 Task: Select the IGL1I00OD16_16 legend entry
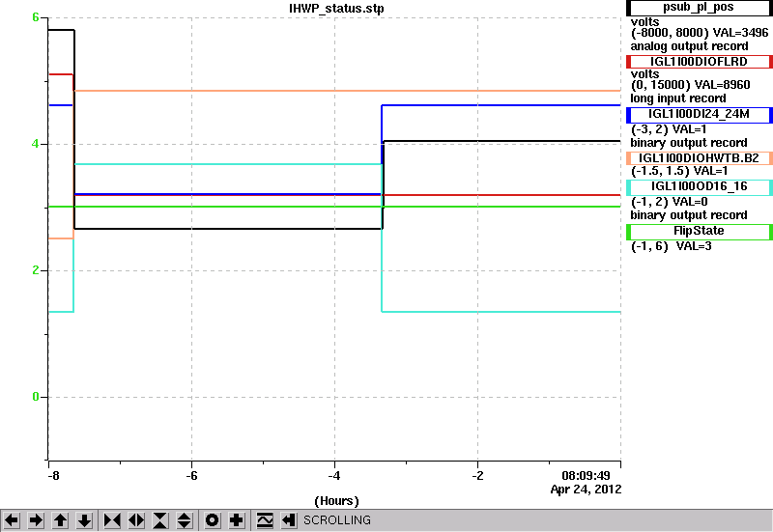699,186
